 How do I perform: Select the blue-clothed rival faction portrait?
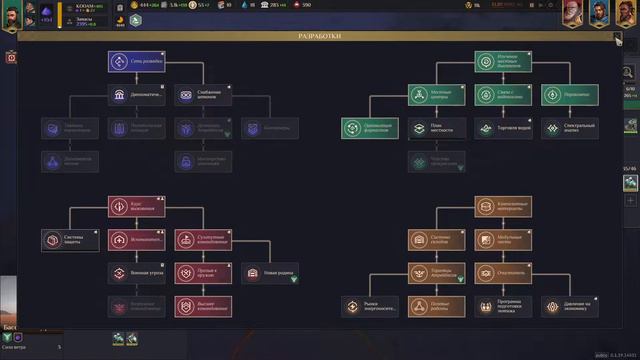coord(599,13)
